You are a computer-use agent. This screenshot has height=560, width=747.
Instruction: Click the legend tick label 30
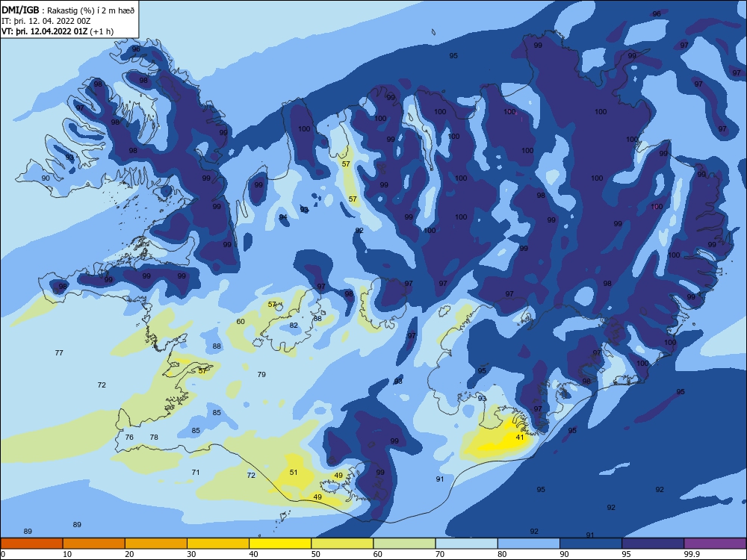(191, 554)
